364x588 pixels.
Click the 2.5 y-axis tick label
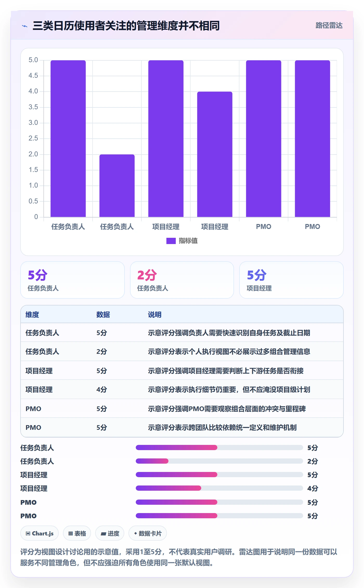33,138
